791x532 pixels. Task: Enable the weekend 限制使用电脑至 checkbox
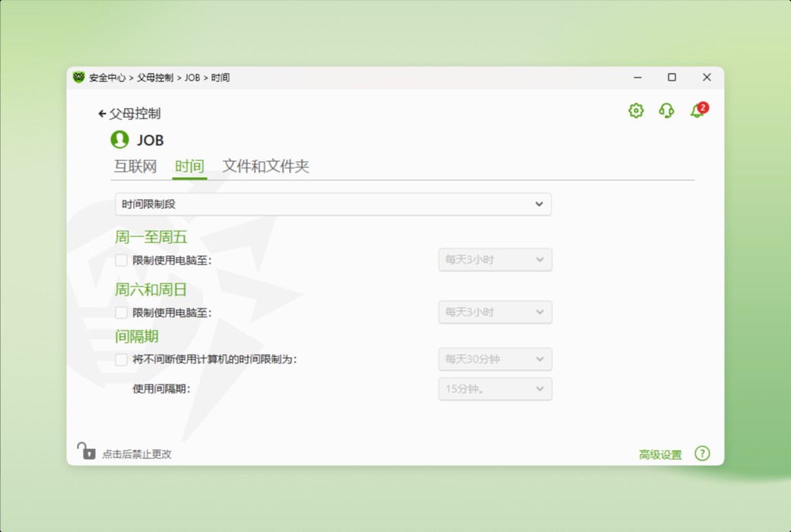pos(121,312)
